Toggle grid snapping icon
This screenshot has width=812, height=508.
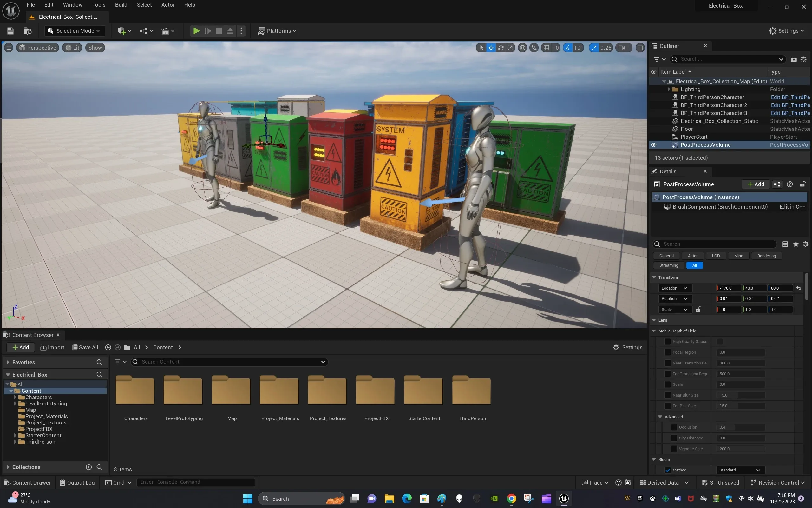[x=546, y=48]
